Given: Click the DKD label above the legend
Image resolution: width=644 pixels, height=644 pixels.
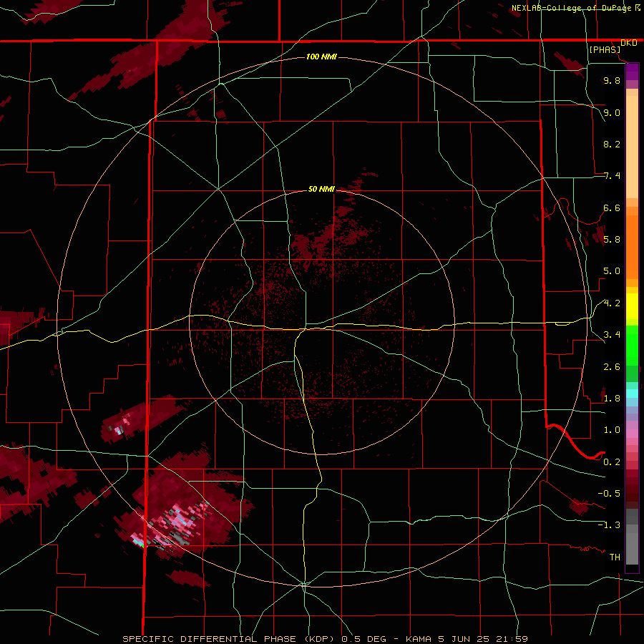Looking at the screenshot, I should click(x=629, y=43).
